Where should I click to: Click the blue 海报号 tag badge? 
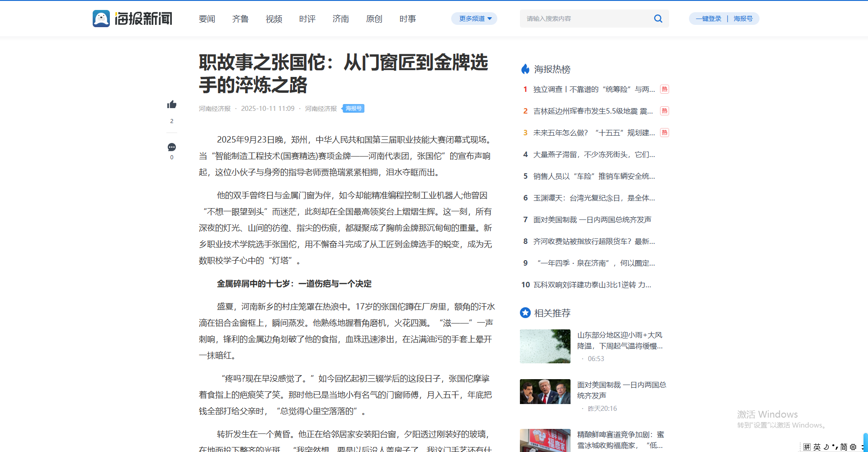tap(354, 109)
